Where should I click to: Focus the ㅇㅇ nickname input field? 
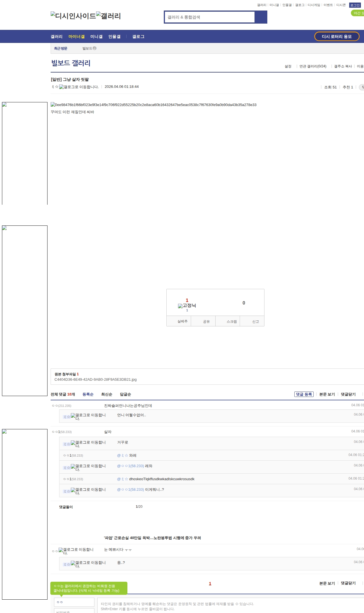(74, 602)
